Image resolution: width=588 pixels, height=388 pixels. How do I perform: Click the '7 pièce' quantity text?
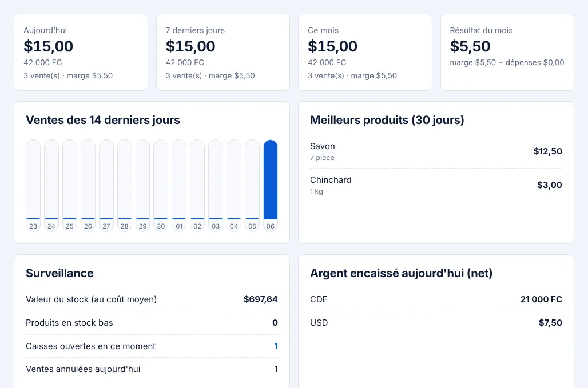(x=322, y=158)
